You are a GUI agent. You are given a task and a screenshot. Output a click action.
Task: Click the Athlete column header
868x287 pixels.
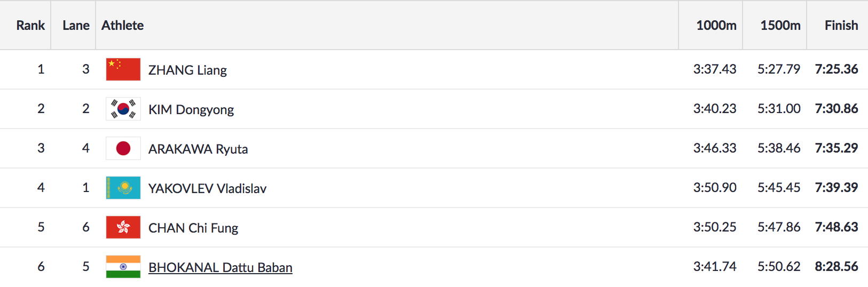click(123, 25)
